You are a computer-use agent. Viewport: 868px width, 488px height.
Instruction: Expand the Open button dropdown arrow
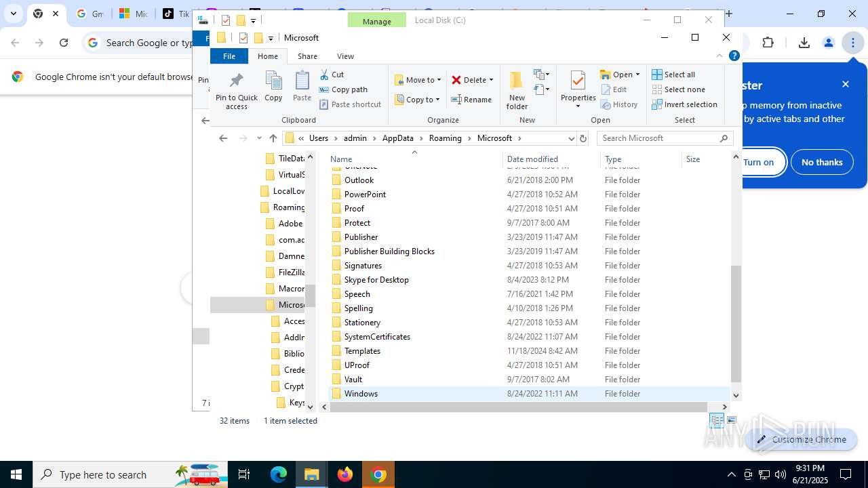[x=637, y=75]
